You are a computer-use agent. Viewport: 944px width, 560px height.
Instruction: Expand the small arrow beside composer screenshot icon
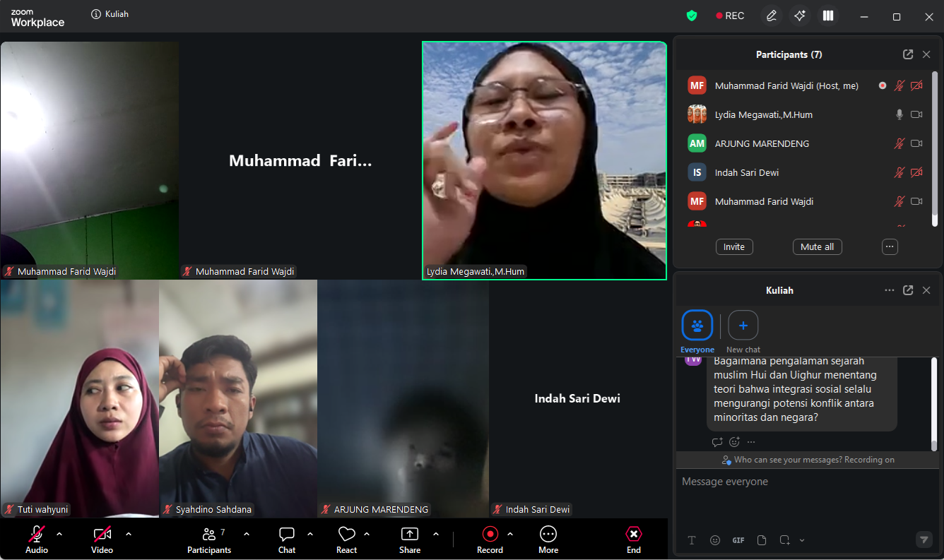pyautogui.click(x=802, y=540)
